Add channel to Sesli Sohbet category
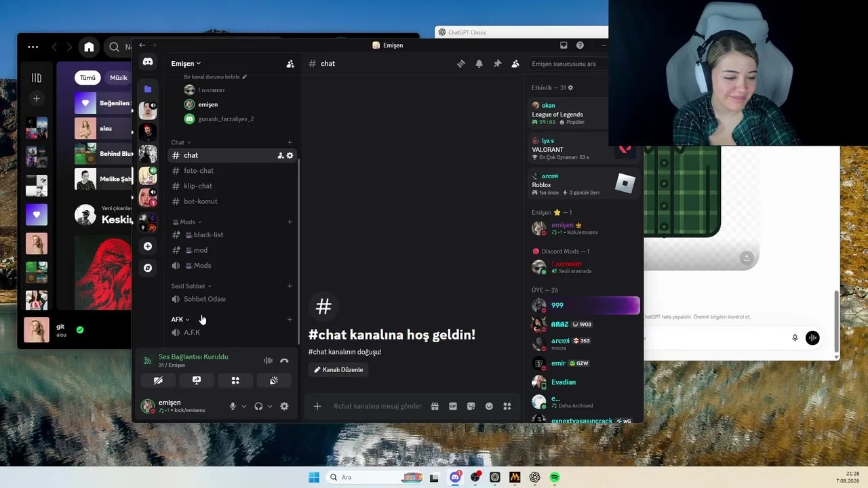 [290, 286]
